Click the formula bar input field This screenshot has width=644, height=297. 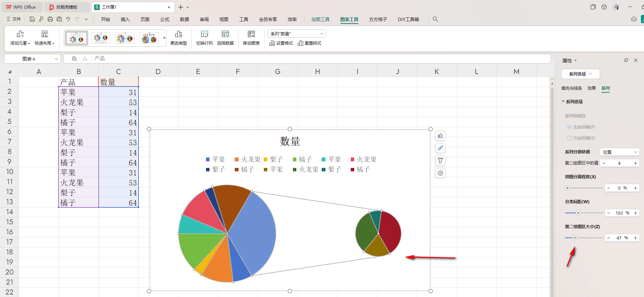point(322,59)
